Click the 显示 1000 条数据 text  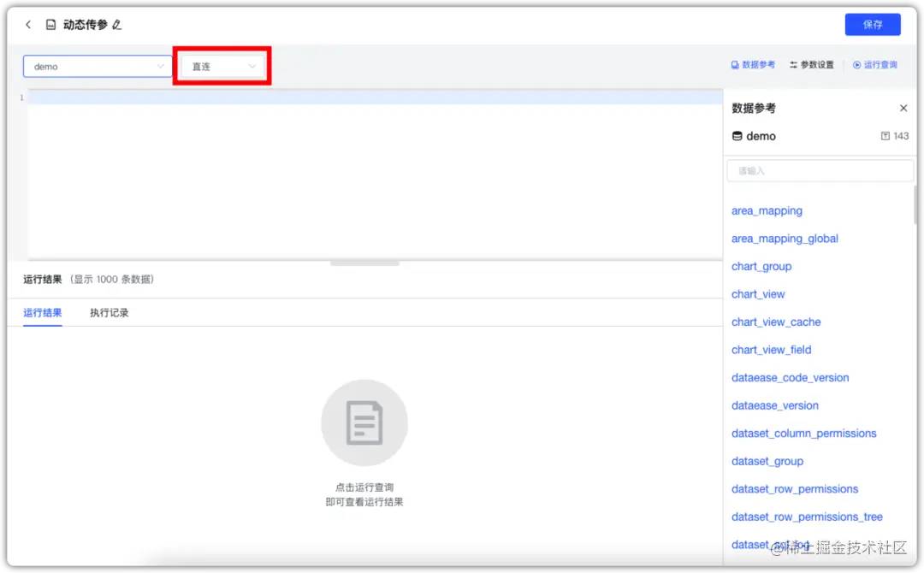[112, 279]
